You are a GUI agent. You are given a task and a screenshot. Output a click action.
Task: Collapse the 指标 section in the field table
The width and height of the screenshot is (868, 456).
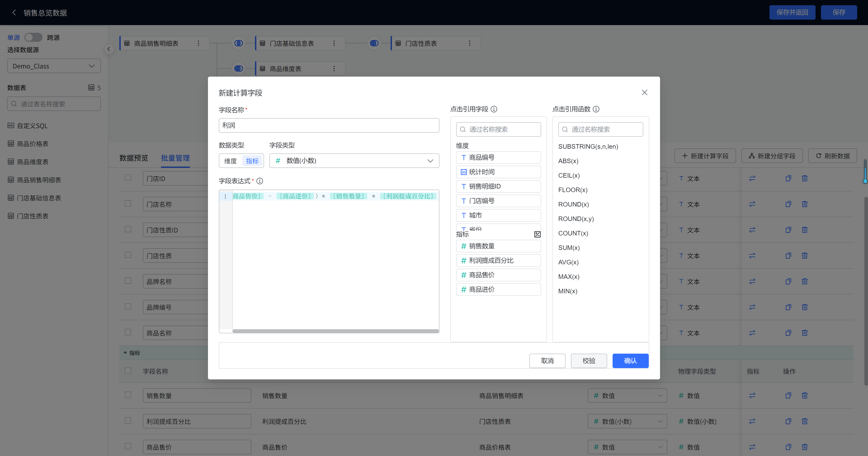125,353
